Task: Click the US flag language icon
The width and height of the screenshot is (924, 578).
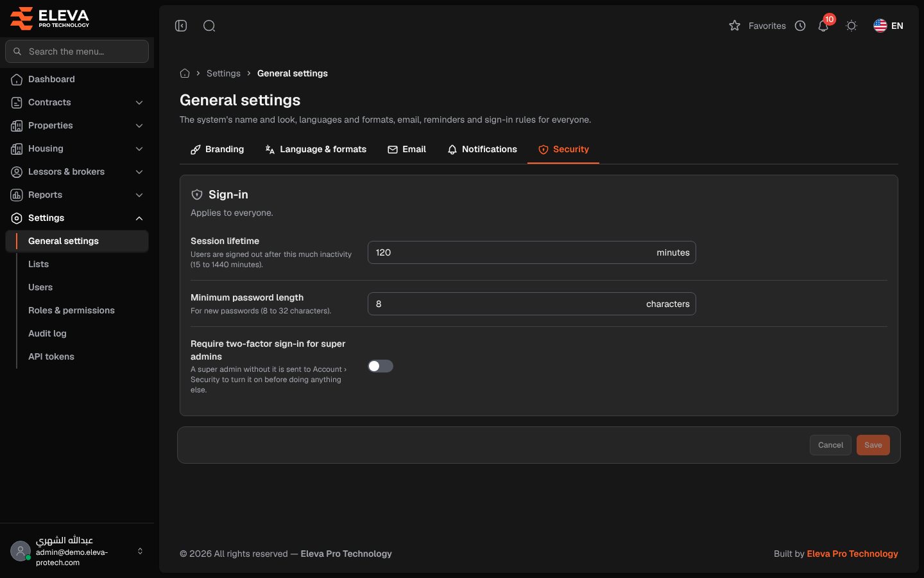Action: tap(880, 26)
